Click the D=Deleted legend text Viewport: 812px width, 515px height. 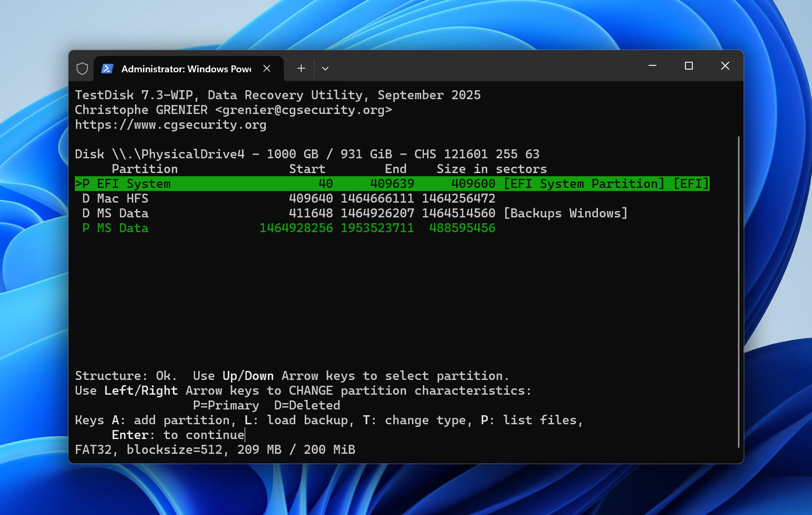[307, 405]
